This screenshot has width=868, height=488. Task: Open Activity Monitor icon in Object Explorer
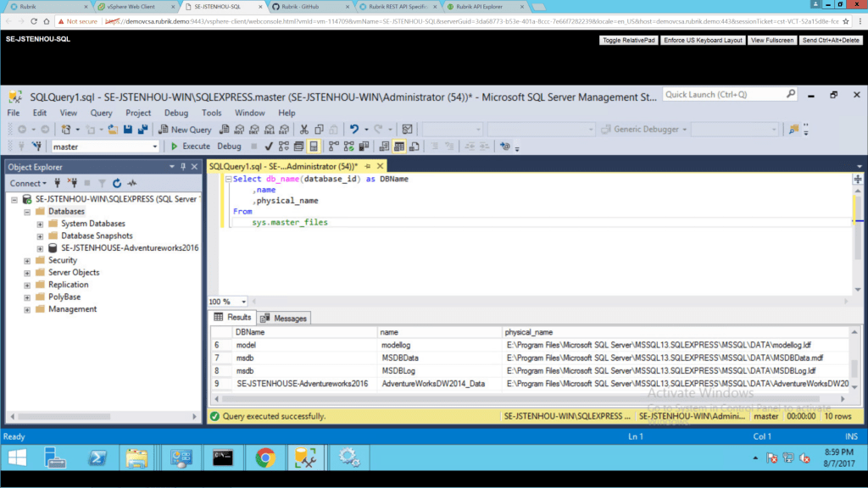[x=131, y=183]
